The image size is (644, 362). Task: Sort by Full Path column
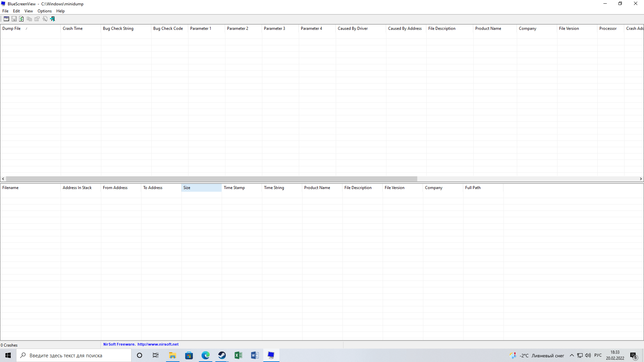483,188
